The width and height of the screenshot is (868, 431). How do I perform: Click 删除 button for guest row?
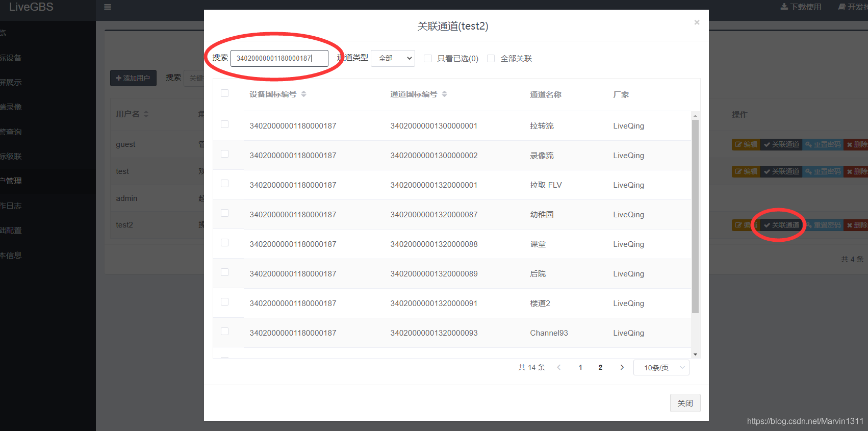coord(856,144)
